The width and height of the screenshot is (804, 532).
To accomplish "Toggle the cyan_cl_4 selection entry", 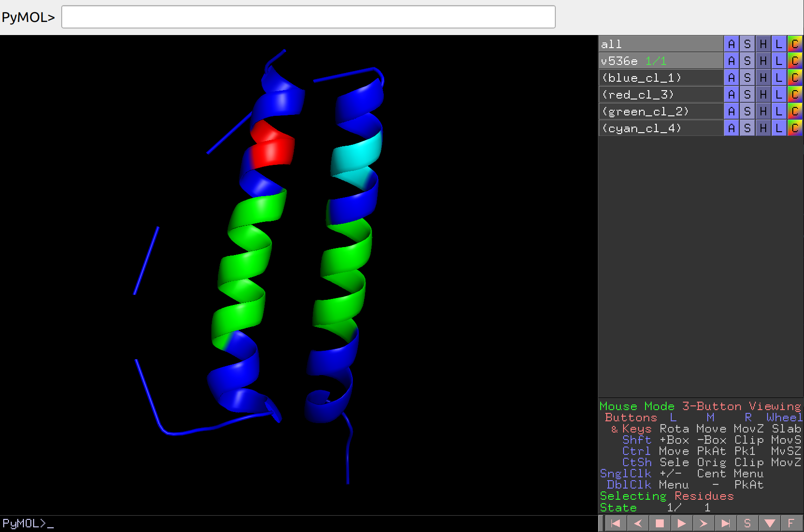I will [x=660, y=128].
